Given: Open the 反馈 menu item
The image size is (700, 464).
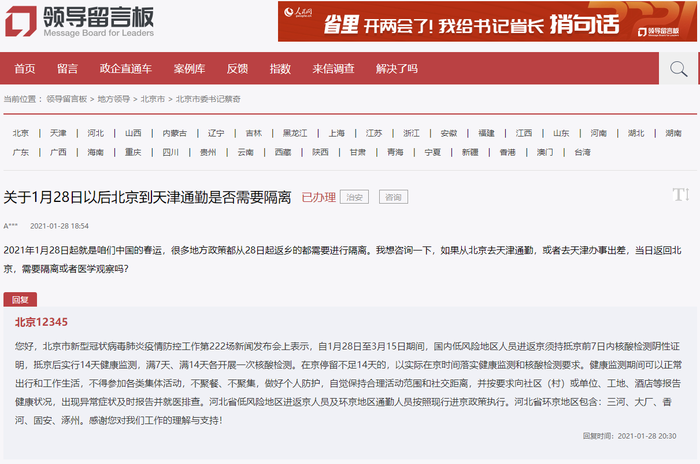Looking at the screenshot, I should coord(237,68).
